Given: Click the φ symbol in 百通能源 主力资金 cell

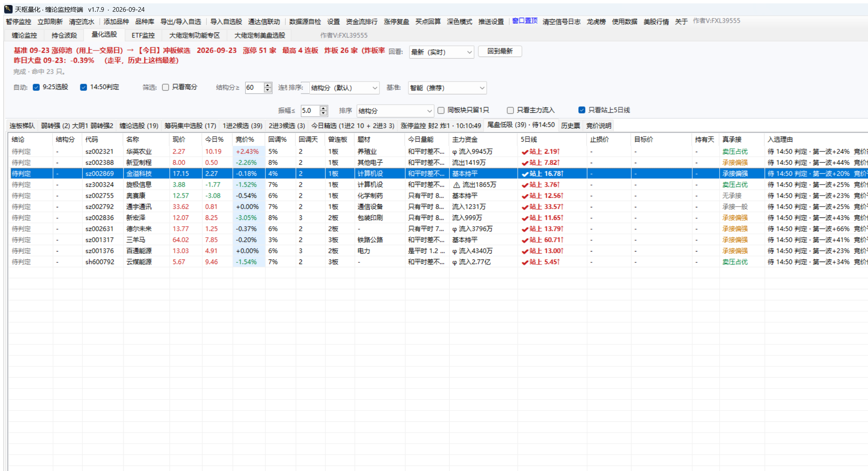Looking at the screenshot, I should [455, 251].
